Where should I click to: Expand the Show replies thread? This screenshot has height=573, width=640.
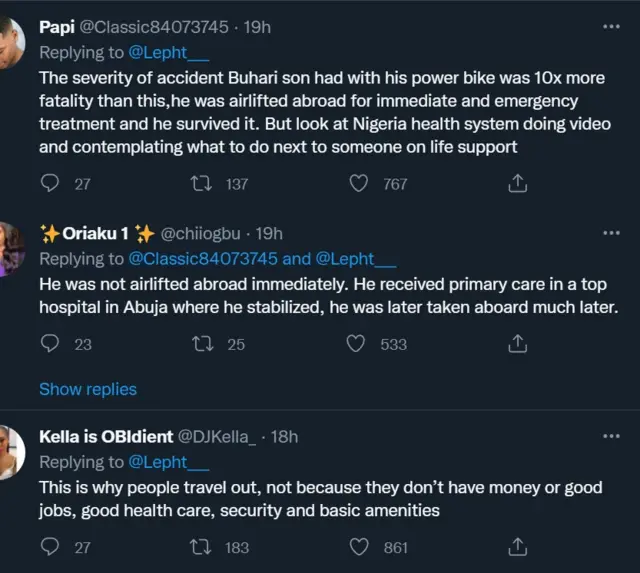(x=88, y=389)
